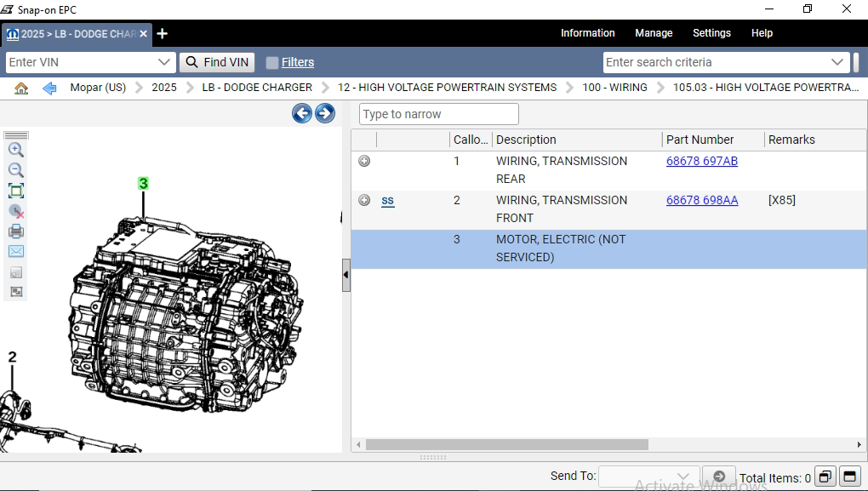Screen dimensions: 868x491
Task: Clear the diagram callout selection
Action: (16, 211)
